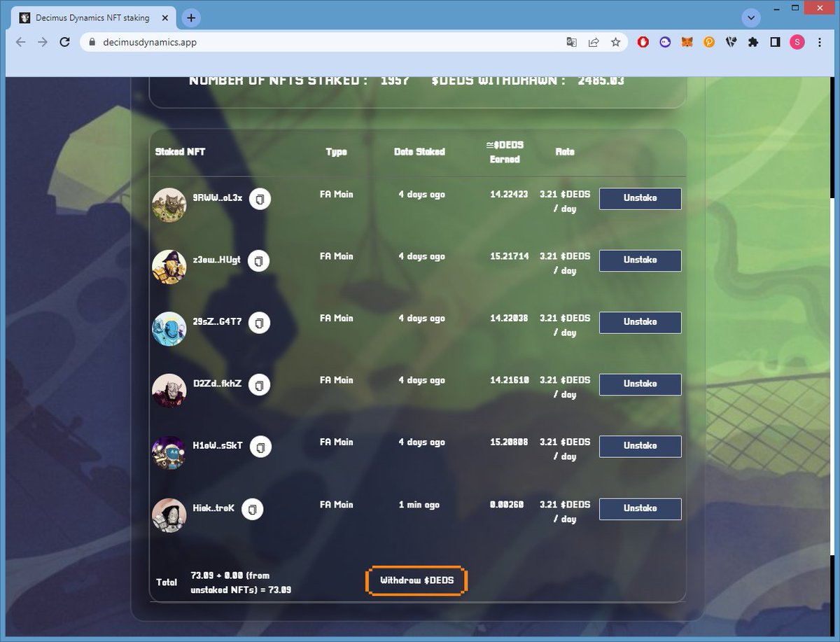Unstake the H1eW..sSkT NFT
The width and height of the screenshot is (840, 642).
[640, 446]
